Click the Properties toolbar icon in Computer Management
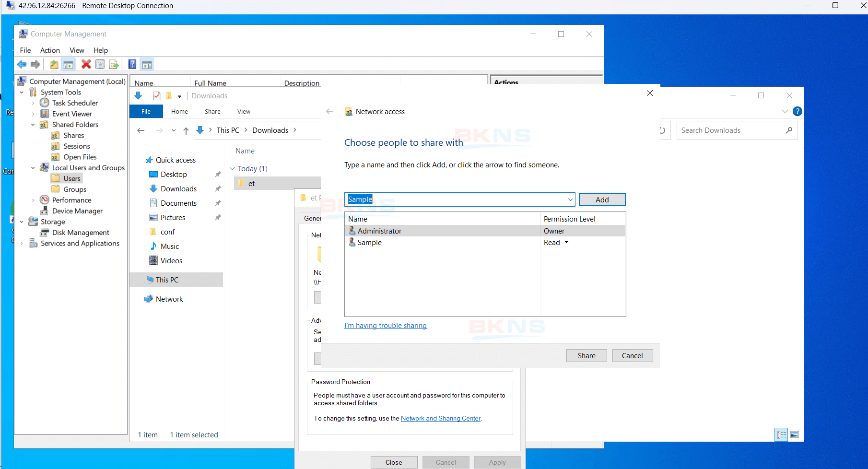868x469 pixels. pos(100,64)
